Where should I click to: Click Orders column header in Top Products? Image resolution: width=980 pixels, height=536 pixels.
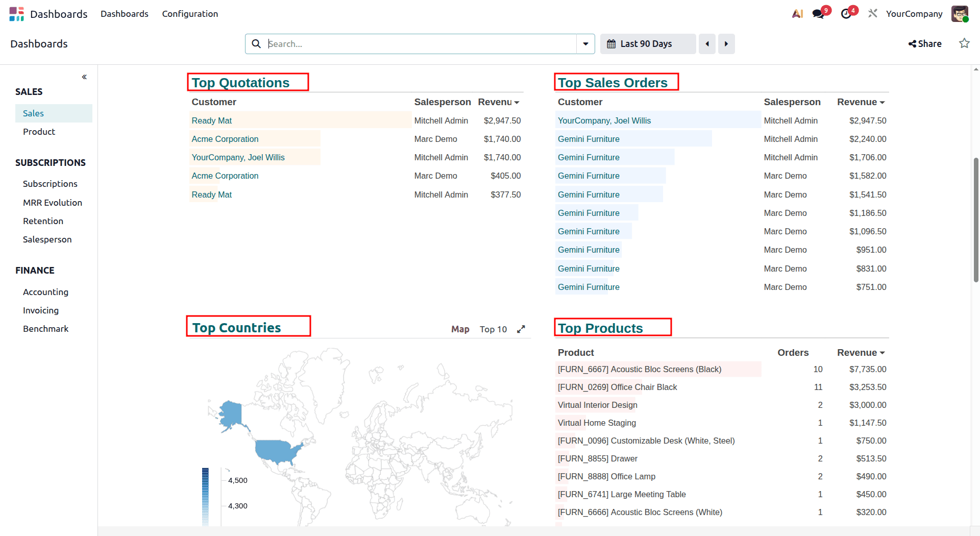[x=793, y=353]
